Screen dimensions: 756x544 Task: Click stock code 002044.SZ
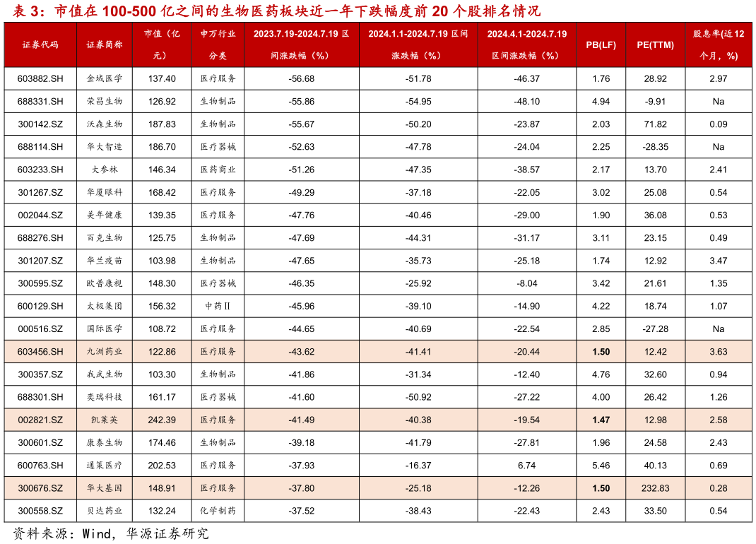pos(40,215)
